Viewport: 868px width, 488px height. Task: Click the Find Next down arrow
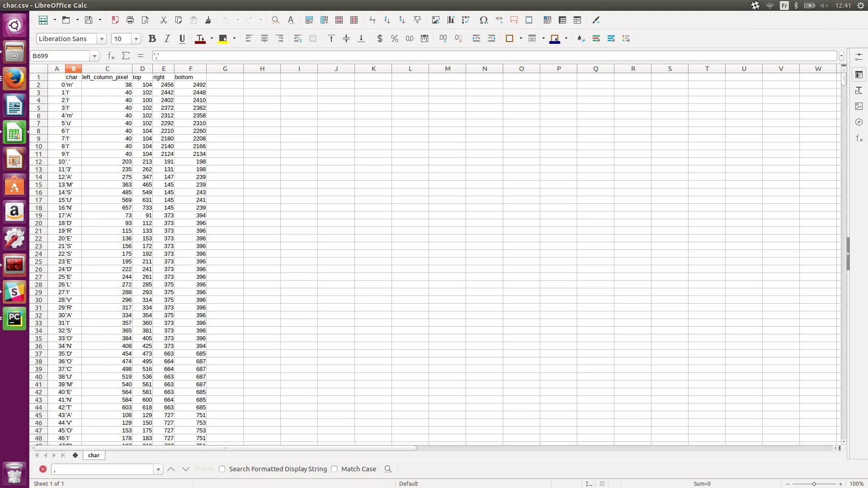point(185,469)
